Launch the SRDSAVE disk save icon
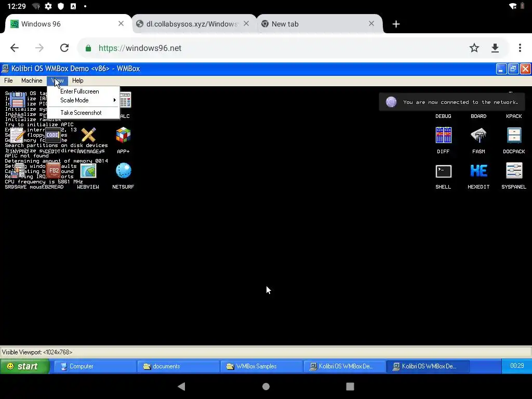The width and height of the screenshot is (532, 399). [x=17, y=170]
